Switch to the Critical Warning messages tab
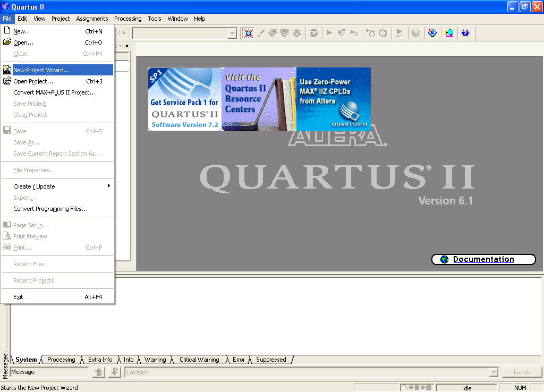The width and height of the screenshot is (544, 392). coord(199,360)
